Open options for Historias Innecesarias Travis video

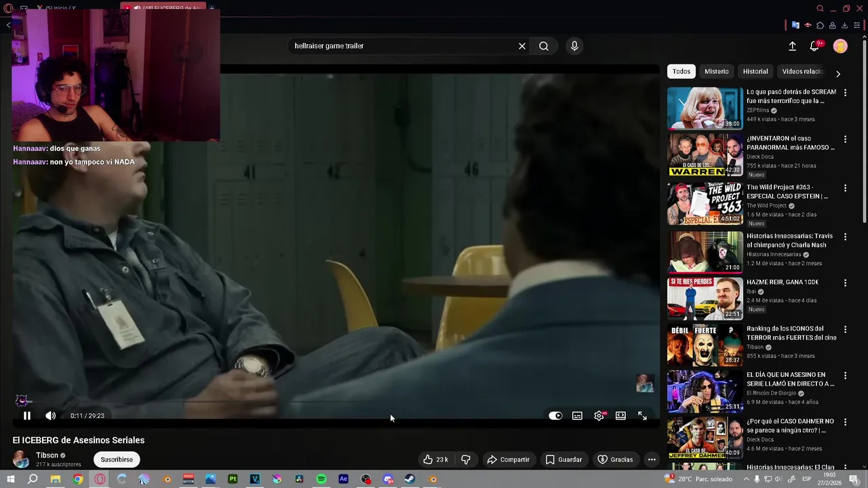coord(845,237)
